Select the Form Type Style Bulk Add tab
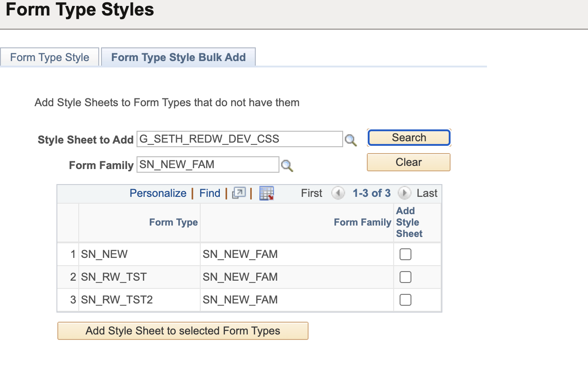 [178, 57]
